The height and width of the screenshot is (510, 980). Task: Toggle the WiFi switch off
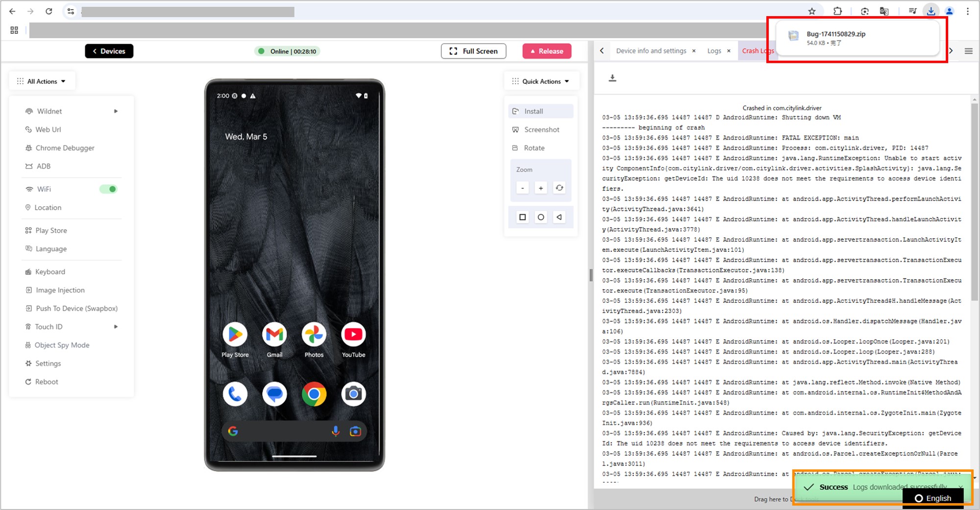(108, 189)
